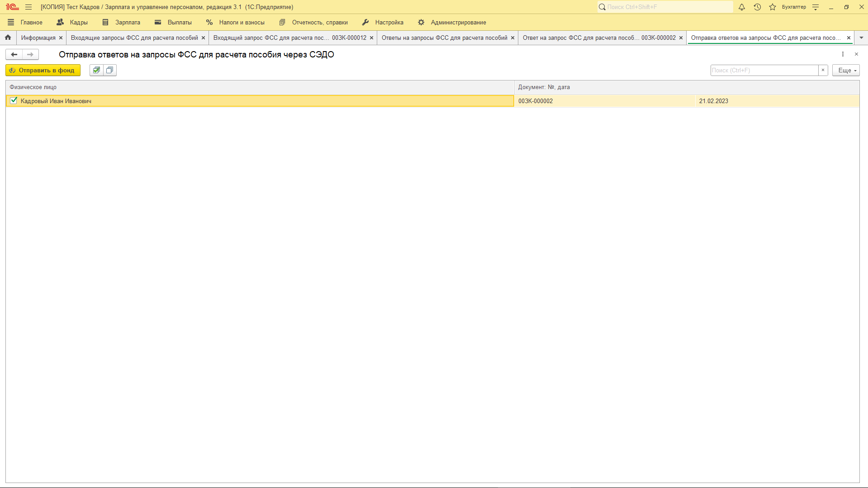Open the form's three-dot options menu
868x488 pixels.
(x=843, y=54)
